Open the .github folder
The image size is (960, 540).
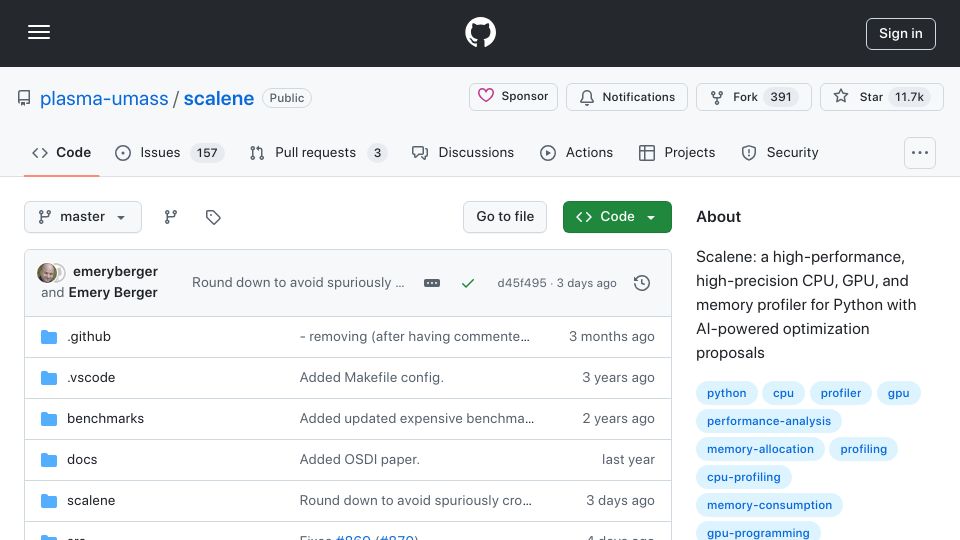coord(89,337)
